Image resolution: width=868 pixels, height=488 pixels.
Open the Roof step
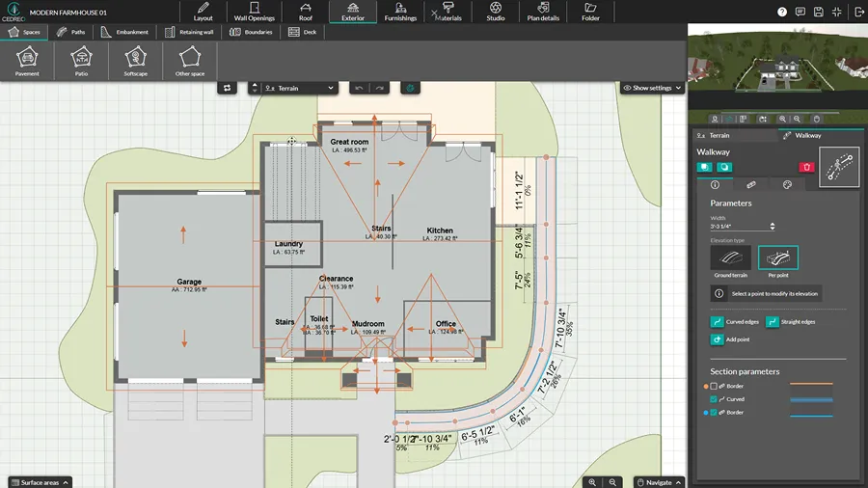click(306, 12)
